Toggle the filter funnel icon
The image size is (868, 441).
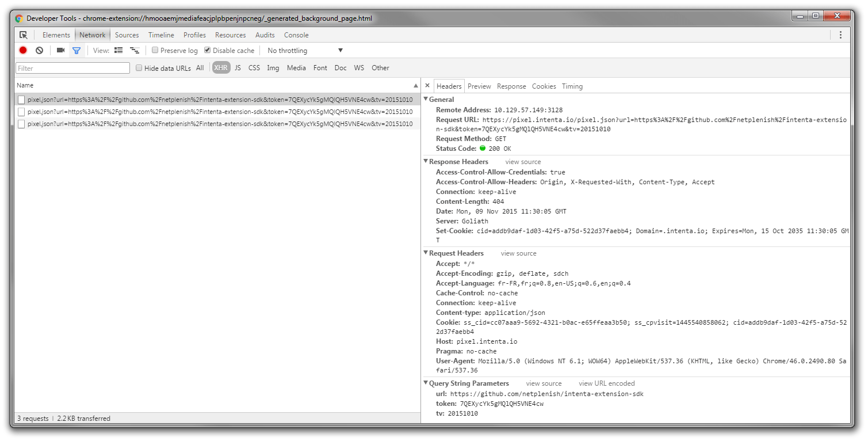[77, 50]
